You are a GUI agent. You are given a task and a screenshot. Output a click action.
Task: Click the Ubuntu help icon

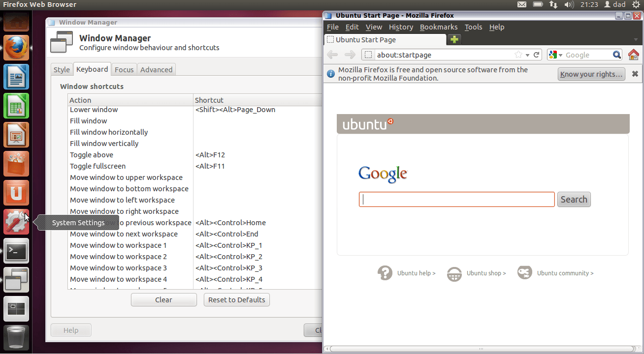tap(385, 273)
